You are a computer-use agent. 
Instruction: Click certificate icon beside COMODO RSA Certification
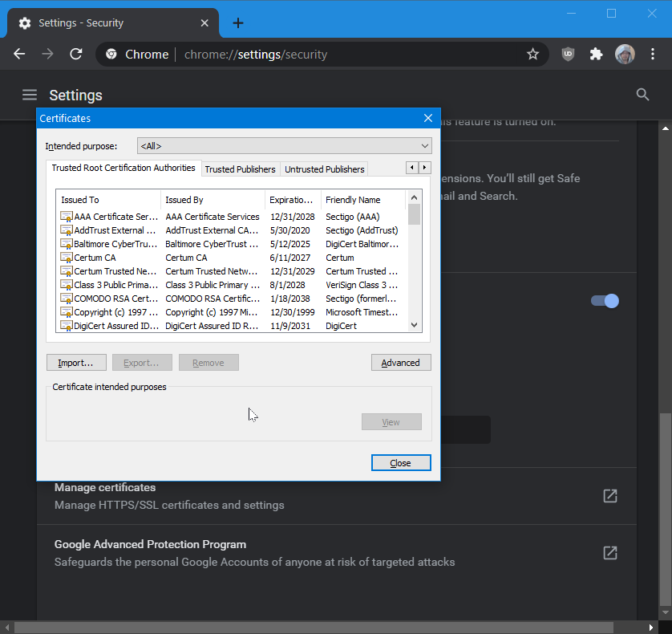click(x=67, y=299)
